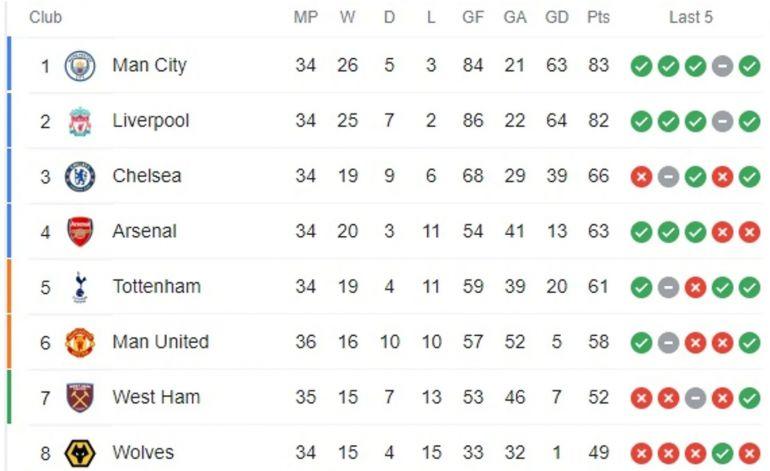This screenshot has width=770, height=471.
Task: Open the Man City team link
Action: click(x=149, y=66)
